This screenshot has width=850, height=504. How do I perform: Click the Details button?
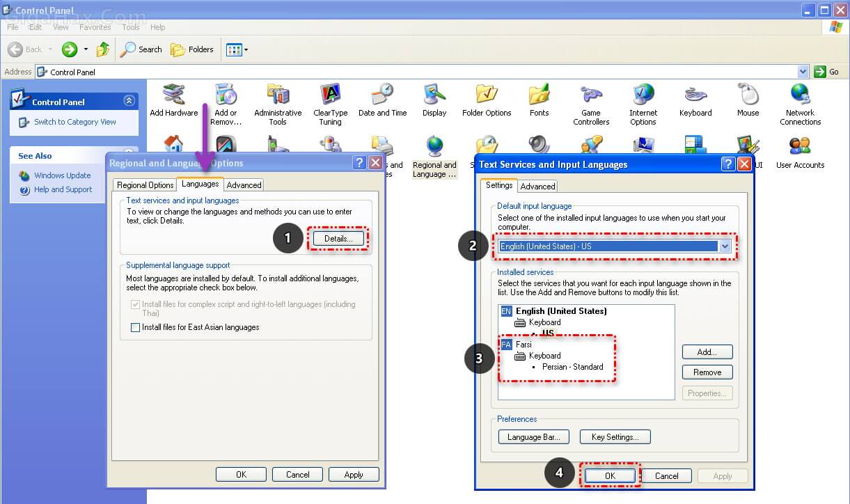(338, 238)
